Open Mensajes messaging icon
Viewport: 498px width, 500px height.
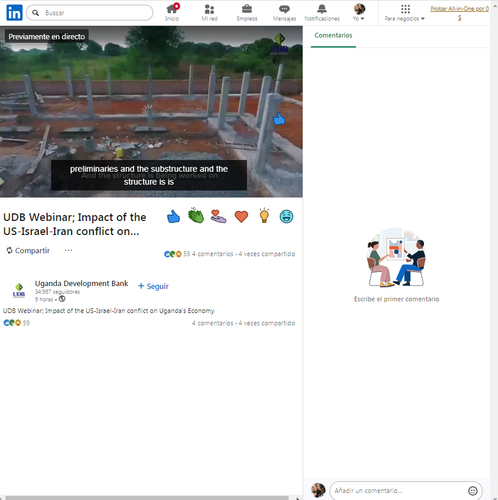(284, 12)
